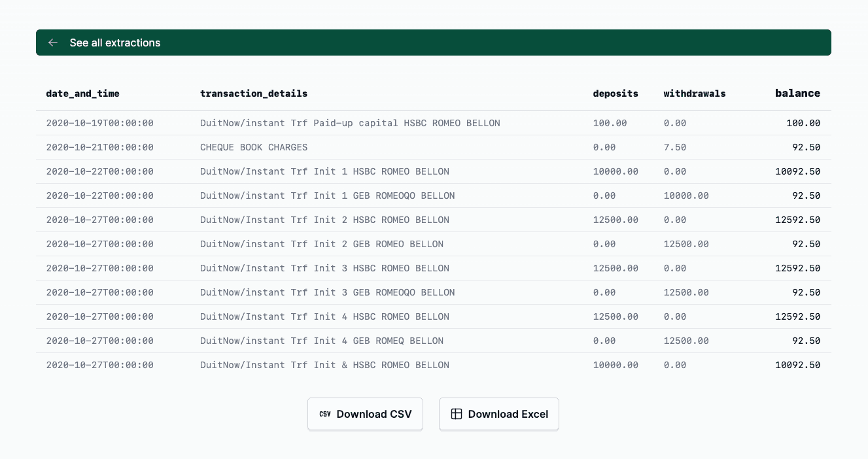Select the transaction_details column header

coord(254,93)
